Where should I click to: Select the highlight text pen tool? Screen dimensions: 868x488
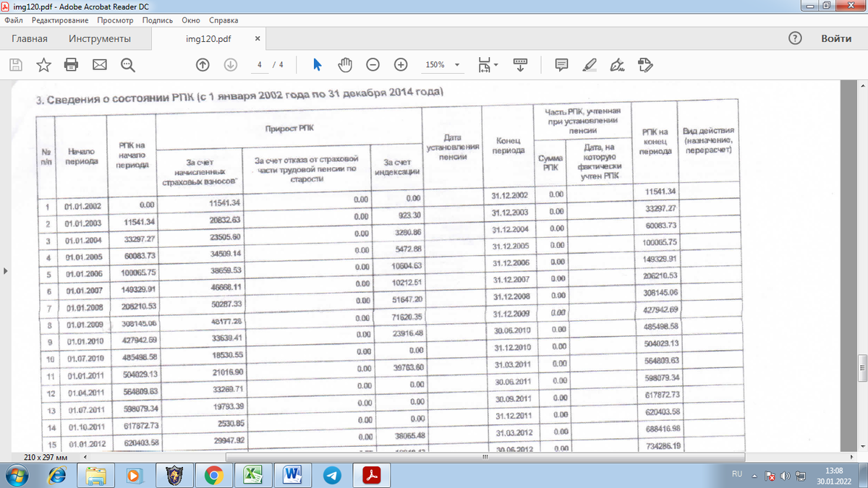click(590, 65)
